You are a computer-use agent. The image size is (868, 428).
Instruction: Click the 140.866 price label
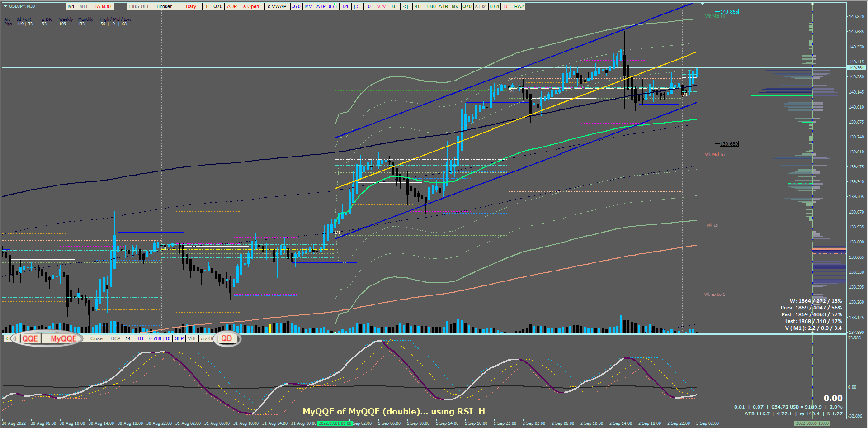click(x=729, y=12)
